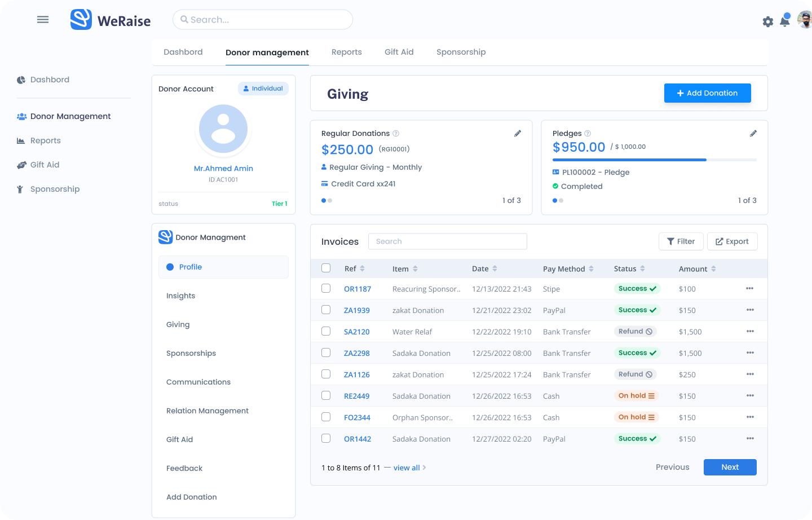Click the Add Donation button
The image size is (812, 520).
708,93
